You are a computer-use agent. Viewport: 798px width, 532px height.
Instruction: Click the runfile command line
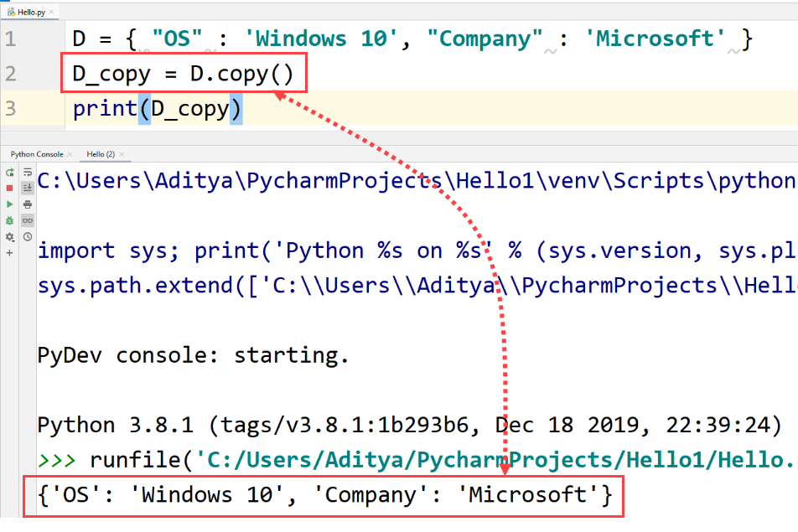pos(443,460)
